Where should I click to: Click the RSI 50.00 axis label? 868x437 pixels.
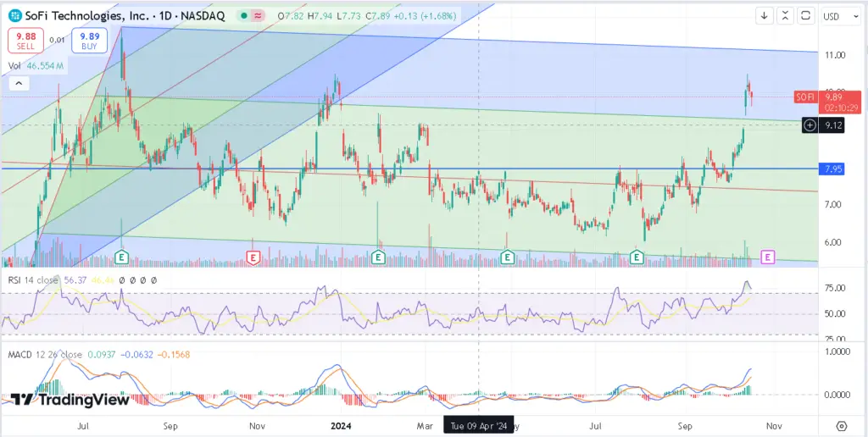click(x=835, y=313)
